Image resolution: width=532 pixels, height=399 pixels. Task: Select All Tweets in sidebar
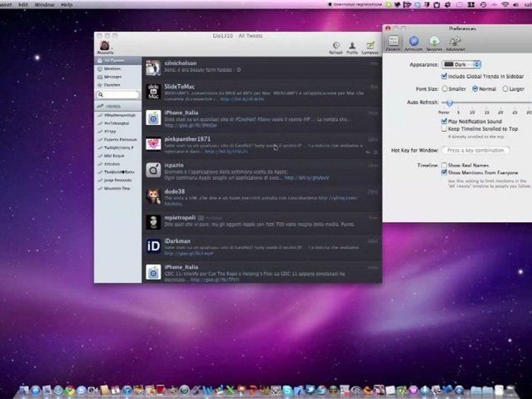pos(117,60)
